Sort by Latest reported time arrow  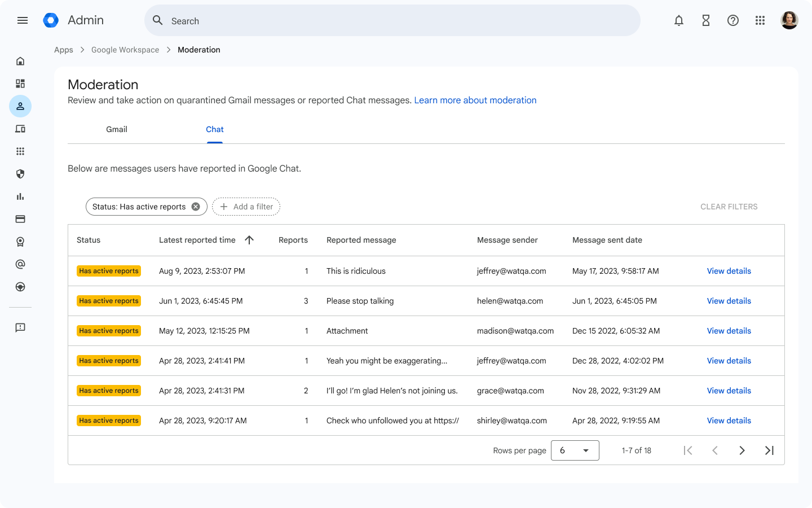(x=249, y=240)
